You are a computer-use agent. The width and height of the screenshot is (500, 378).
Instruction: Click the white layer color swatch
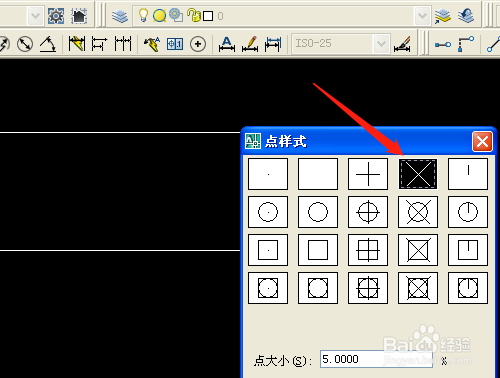coord(208,16)
